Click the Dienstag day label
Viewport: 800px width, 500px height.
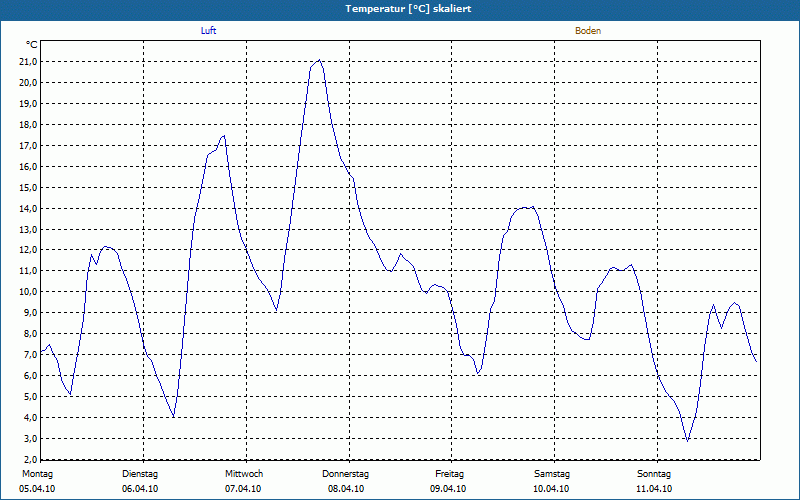tap(140, 474)
